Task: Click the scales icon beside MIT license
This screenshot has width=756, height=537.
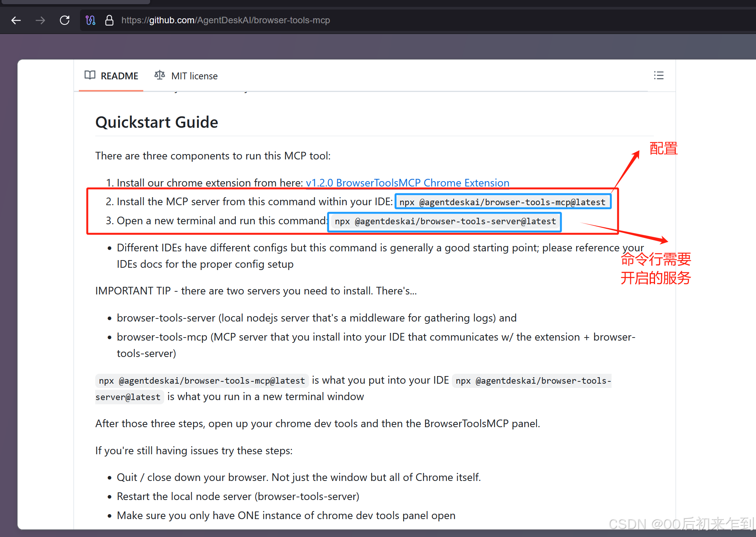Action: pos(160,75)
